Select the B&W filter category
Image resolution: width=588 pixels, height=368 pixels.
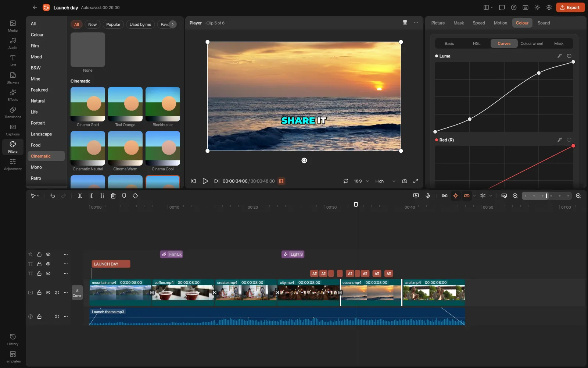pyautogui.click(x=46, y=68)
